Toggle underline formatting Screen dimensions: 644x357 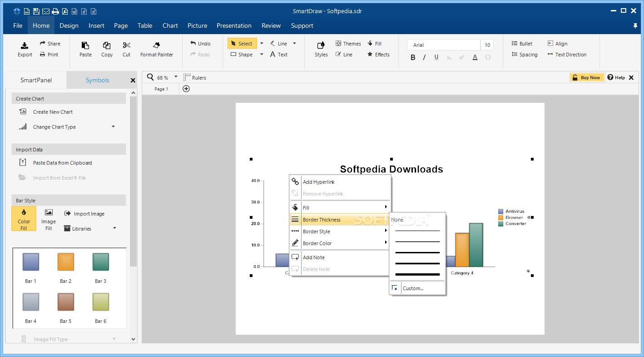click(x=436, y=57)
